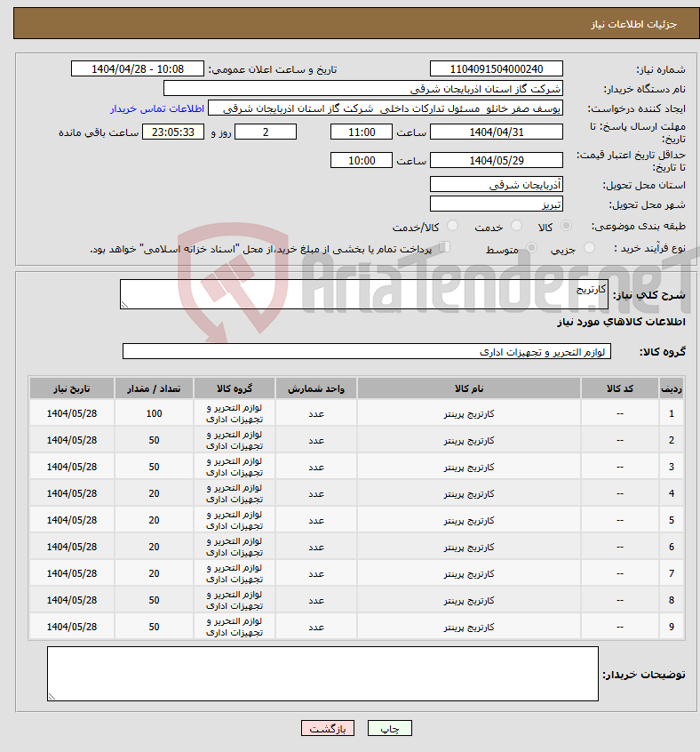
Task: Click the شرح کلی نیاز text area
Action: pos(363,294)
